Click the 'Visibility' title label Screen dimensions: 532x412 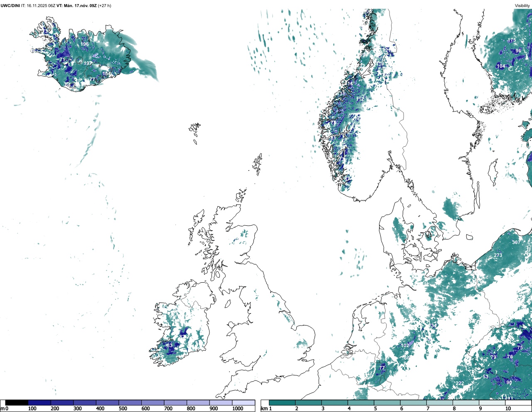[x=522, y=5]
